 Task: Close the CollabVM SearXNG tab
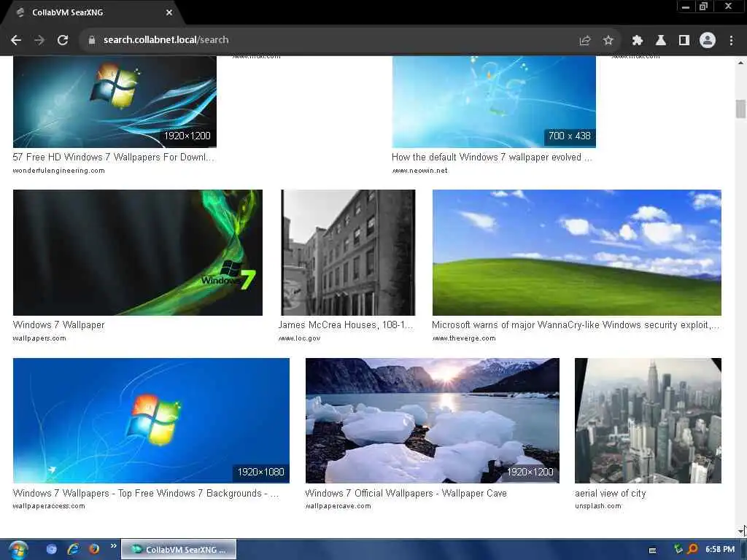169,12
